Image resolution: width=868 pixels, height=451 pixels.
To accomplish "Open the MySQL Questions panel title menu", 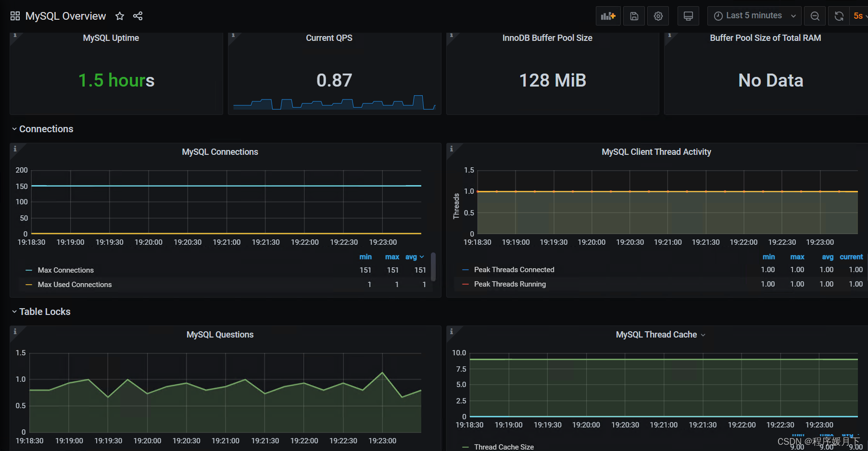I will pos(220,335).
